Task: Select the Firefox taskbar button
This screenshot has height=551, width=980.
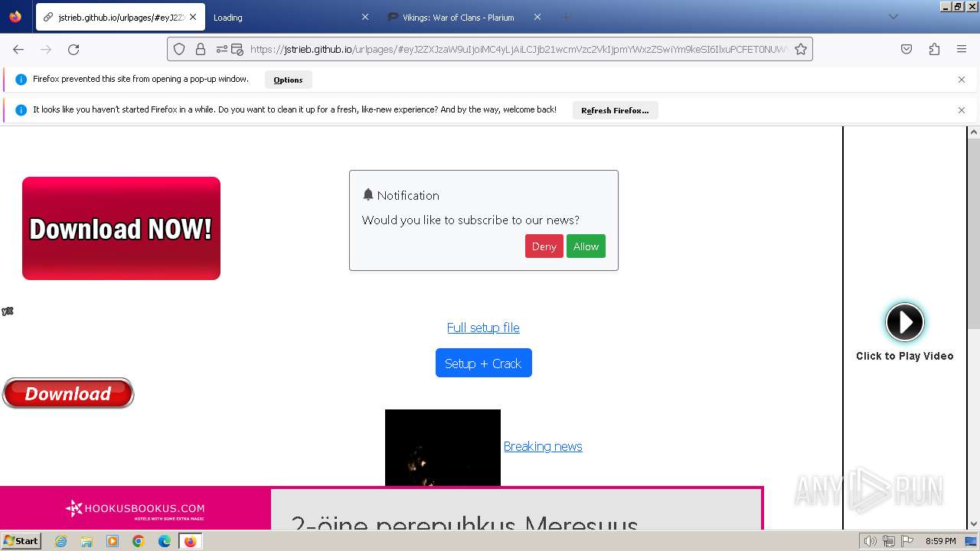Action: [190, 541]
